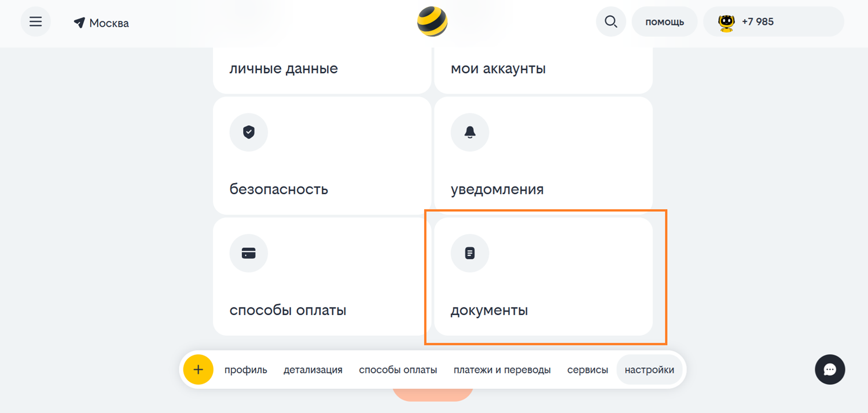Viewport: 868px width, 413px height.
Task: Switch to платежи и переводы tab
Action: pos(502,370)
